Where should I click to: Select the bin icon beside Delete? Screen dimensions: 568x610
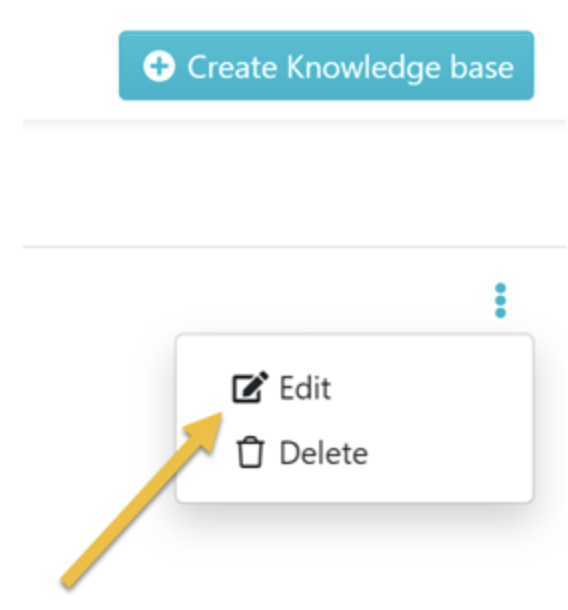click(x=250, y=452)
